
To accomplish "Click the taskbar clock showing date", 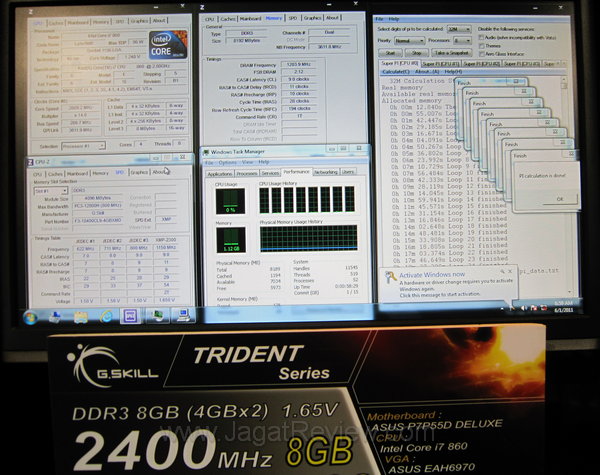I will (x=563, y=307).
